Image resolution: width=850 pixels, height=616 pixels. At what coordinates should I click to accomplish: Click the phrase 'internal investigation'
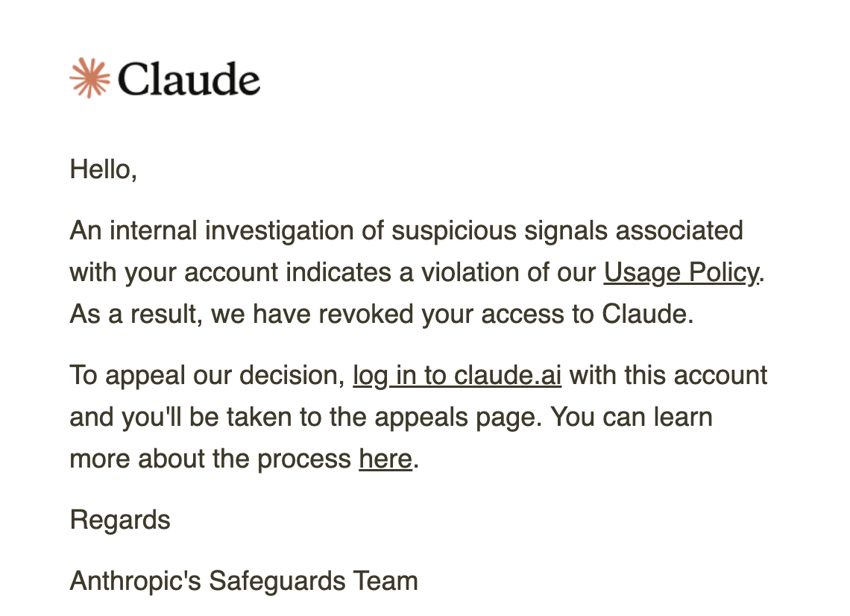[x=231, y=230]
